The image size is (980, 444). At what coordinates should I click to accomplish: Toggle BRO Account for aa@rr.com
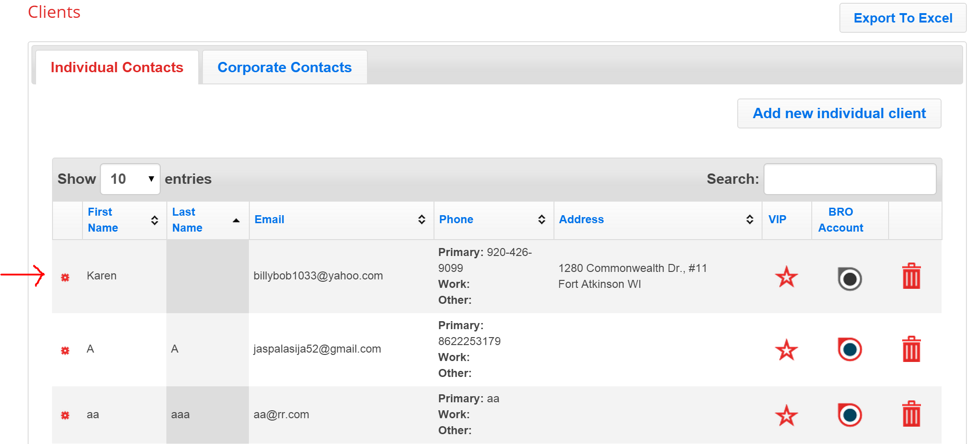click(849, 415)
